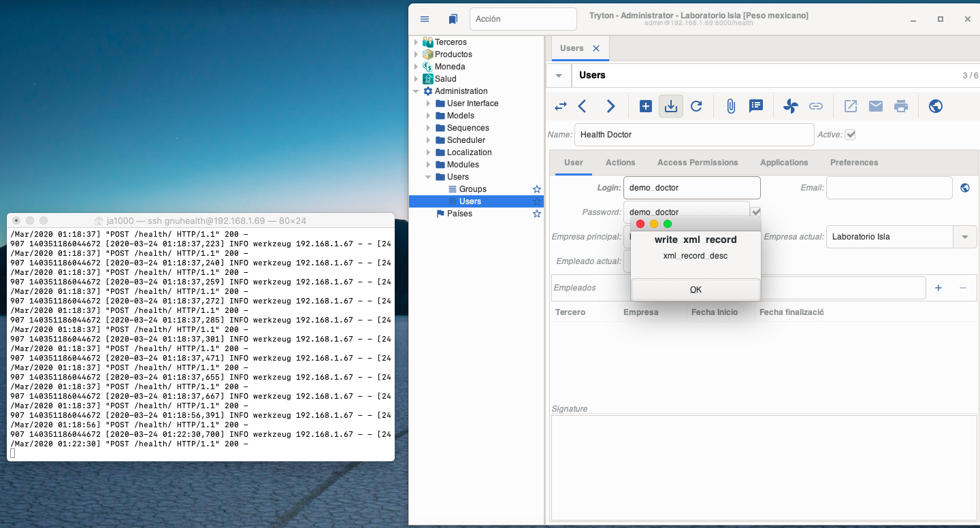This screenshot has height=528, width=980.
Task: Save the record with the save icon
Action: (671, 106)
